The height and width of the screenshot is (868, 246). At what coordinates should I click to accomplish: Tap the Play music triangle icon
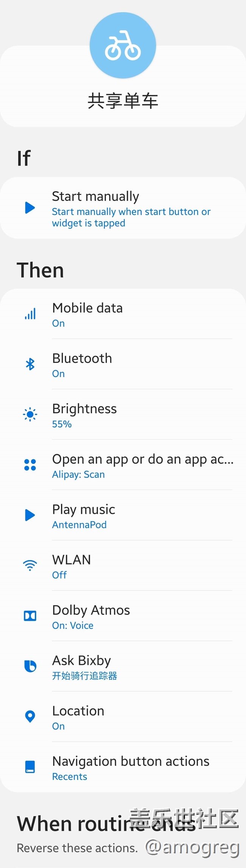point(30,515)
